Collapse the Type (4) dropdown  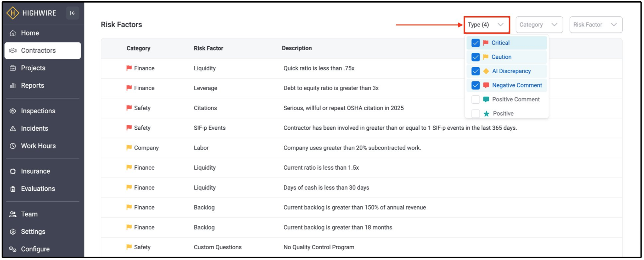click(487, 25)
